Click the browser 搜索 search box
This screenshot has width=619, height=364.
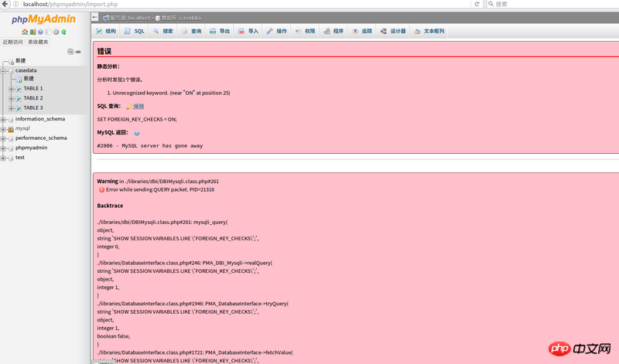pyautogui.click(x=552, y=4)
